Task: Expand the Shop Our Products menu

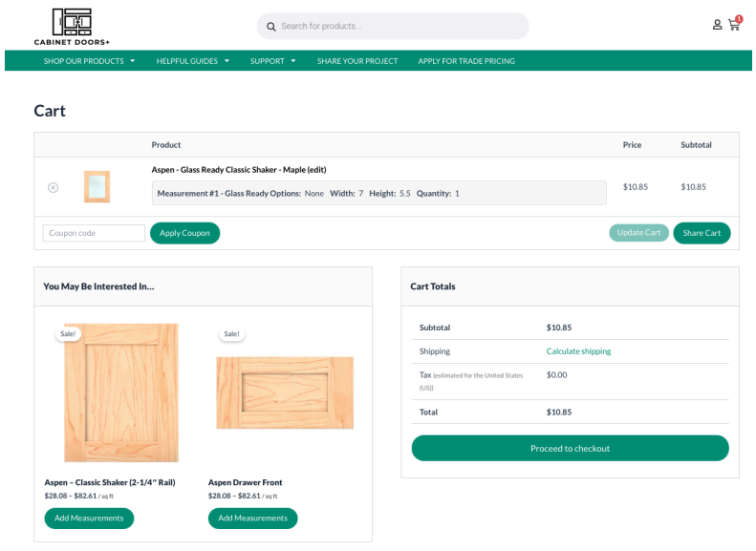Action: tap(89, 61)
